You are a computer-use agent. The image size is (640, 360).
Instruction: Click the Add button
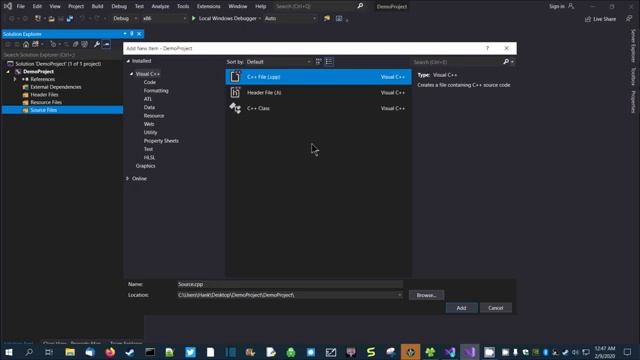[461, 308]
